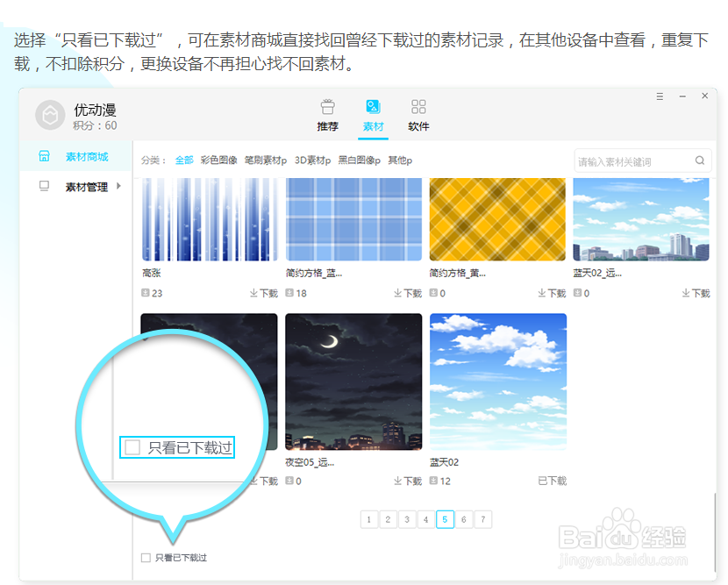The height and width of the screenshot is (585, 728).
Task: Select the 全部 category filter
Action: (x=184, y=161)
